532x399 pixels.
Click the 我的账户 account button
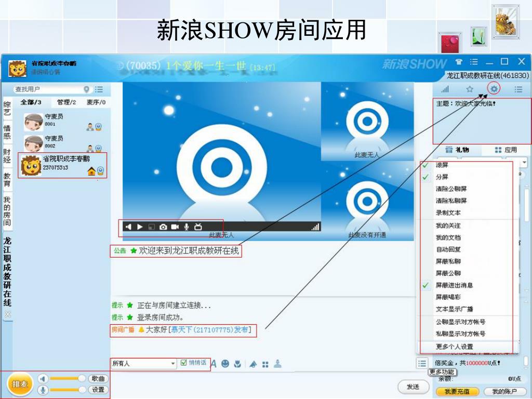pyautogui.click(x=504, y=392)
